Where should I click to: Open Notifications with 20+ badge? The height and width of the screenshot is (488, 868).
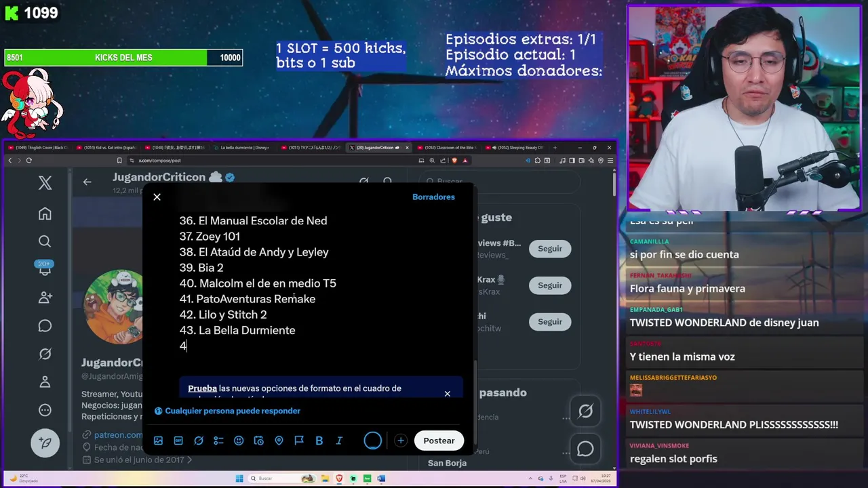coord(45,268)
